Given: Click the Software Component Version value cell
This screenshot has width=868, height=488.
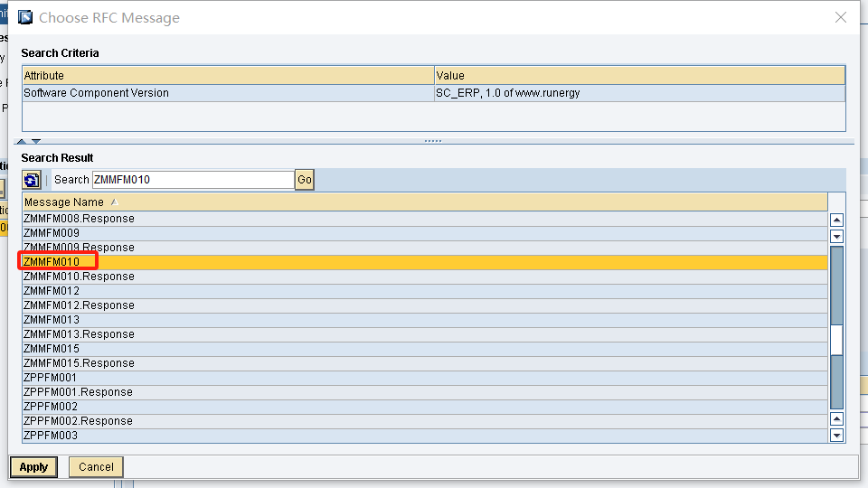Looking at the screenshot, I should (x=638, y=93).
